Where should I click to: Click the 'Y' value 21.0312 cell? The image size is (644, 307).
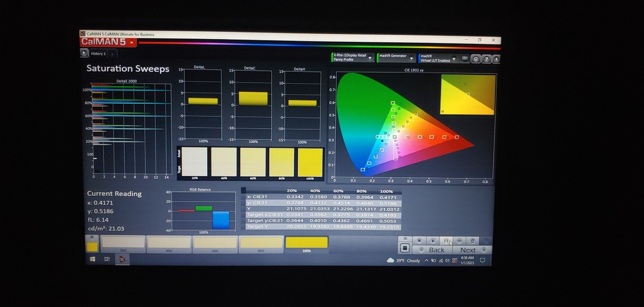coord(389,209)
